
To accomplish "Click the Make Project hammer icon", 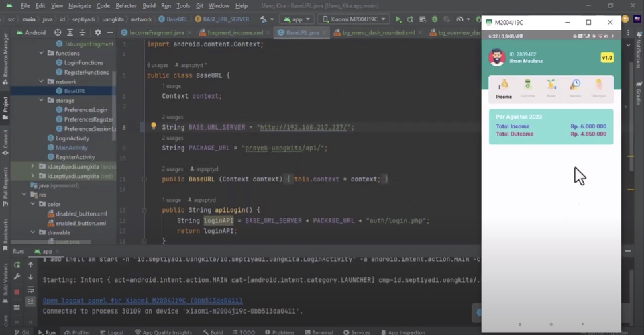I will [264, 19].
